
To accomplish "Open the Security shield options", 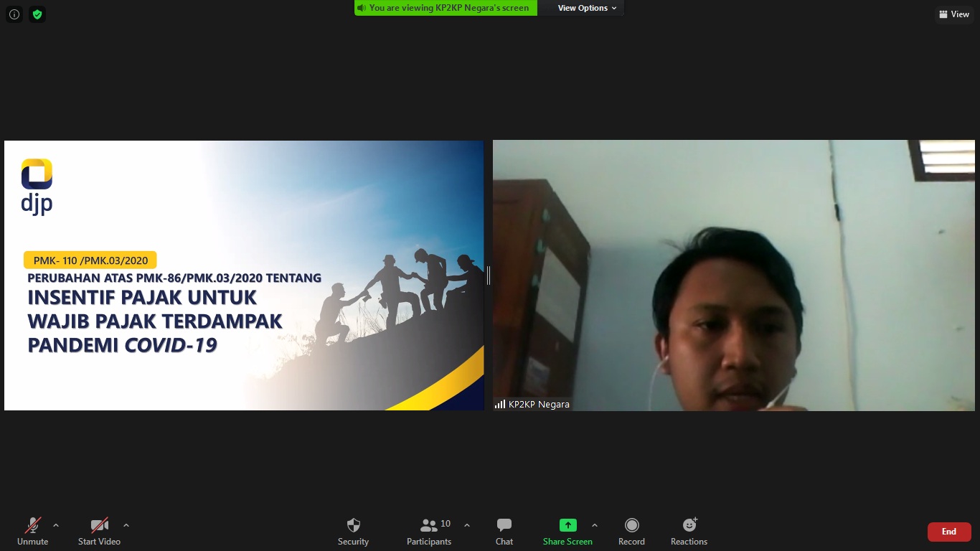I will tap(353, 531).
